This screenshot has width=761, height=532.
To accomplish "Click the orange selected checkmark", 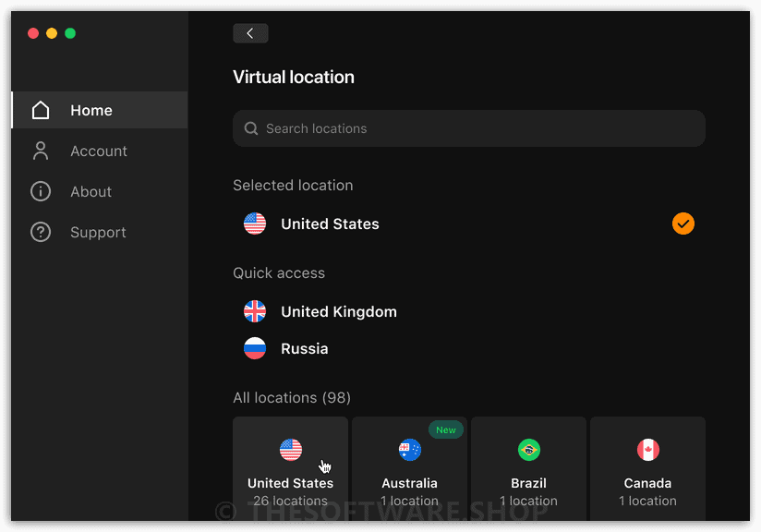I will click(682, 224).
